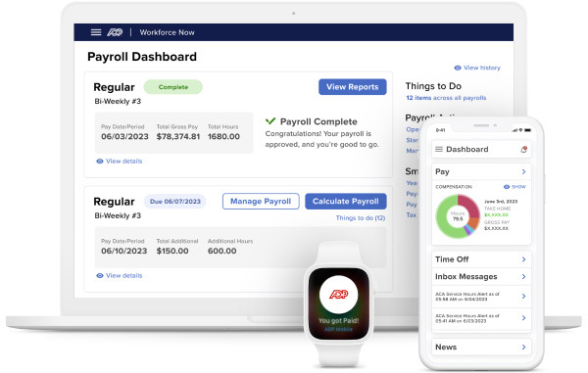588x373 pixels.
Task: Tap You got Paid! notification on watch
Action: [x=339, y=320]
